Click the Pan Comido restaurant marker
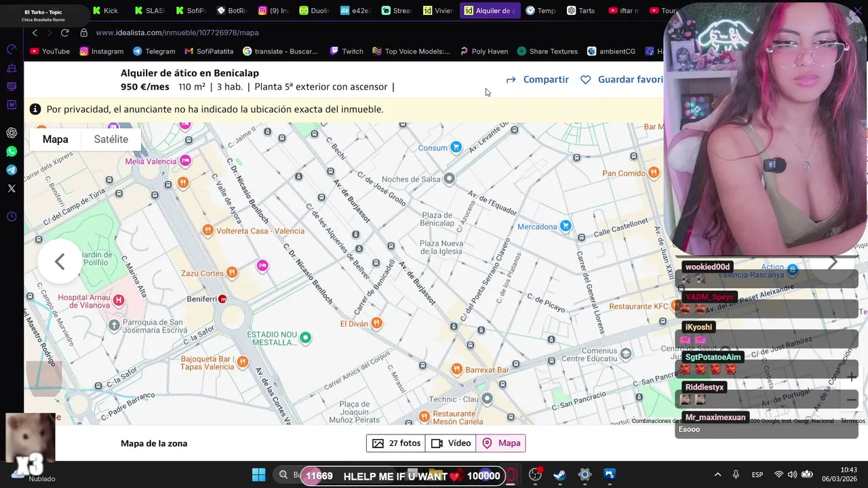Image resolution: width=868 pixels, height=488 pixels. (x=654, y=173)
